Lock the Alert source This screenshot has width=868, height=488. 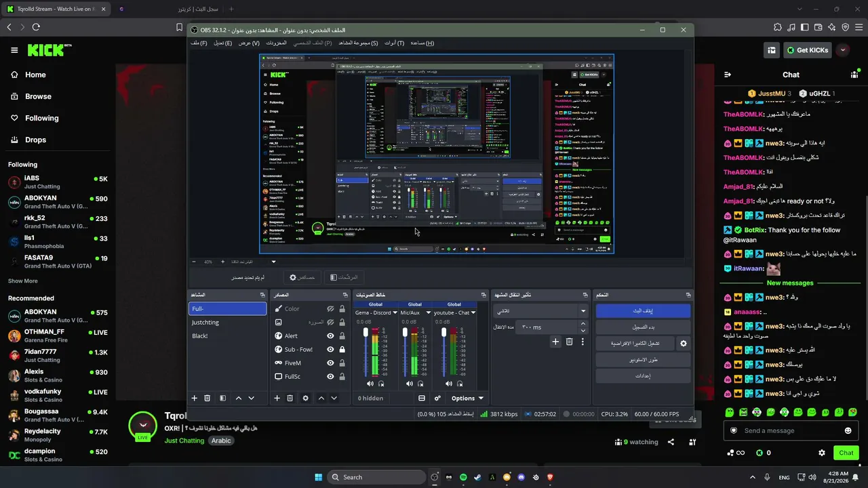[x=342, y=335]
